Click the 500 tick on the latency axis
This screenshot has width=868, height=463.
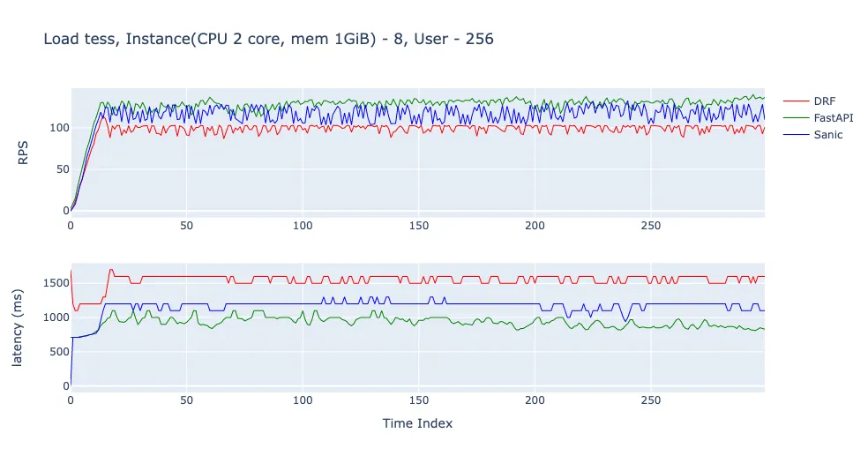[x=59, y=352]
